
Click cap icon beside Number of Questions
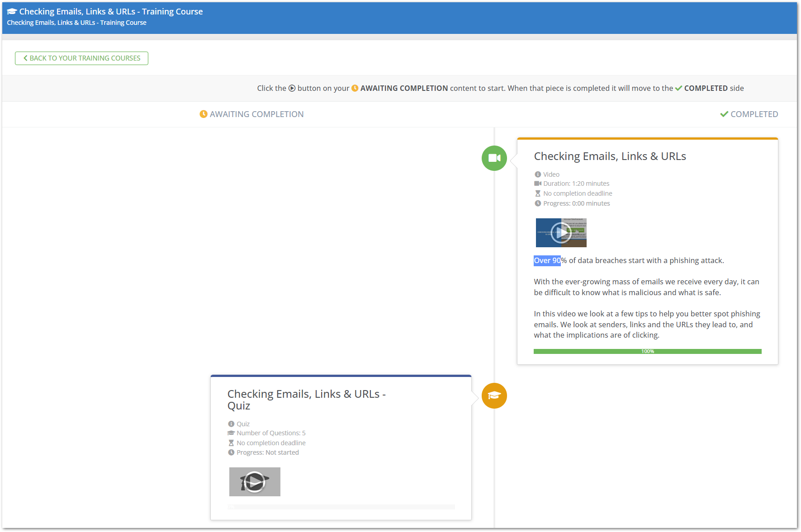click(231, 433)
